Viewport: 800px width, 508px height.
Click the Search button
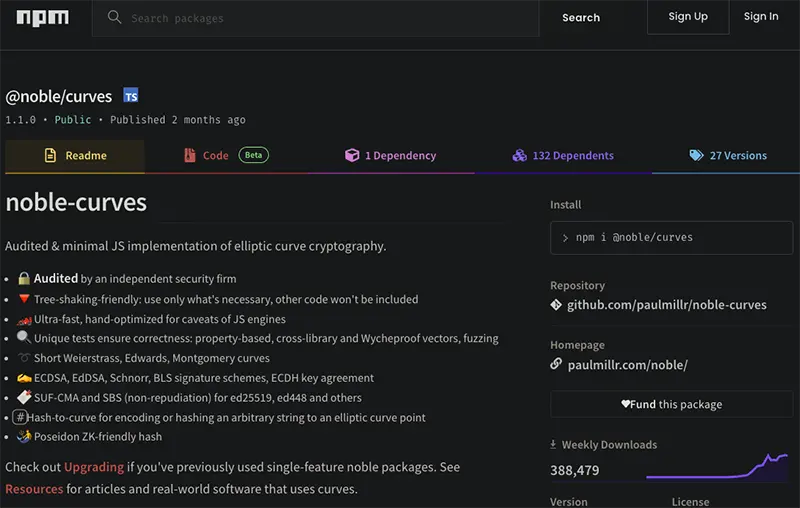click(x=581, y=18)
